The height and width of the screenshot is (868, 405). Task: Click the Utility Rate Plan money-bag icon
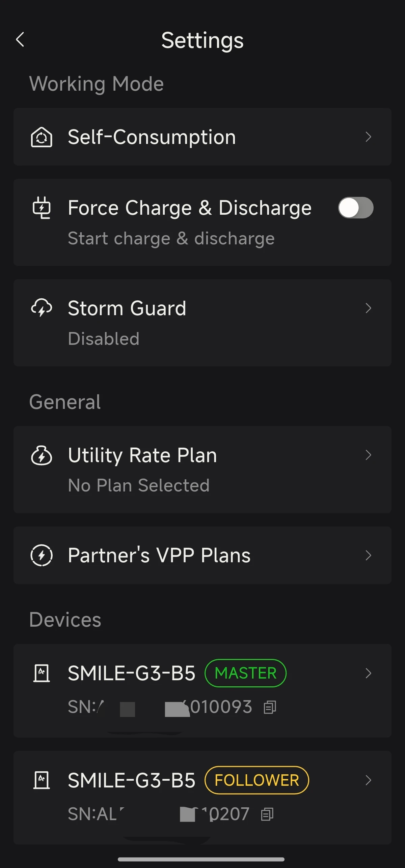pyautogui.click(x=42, y=455)
